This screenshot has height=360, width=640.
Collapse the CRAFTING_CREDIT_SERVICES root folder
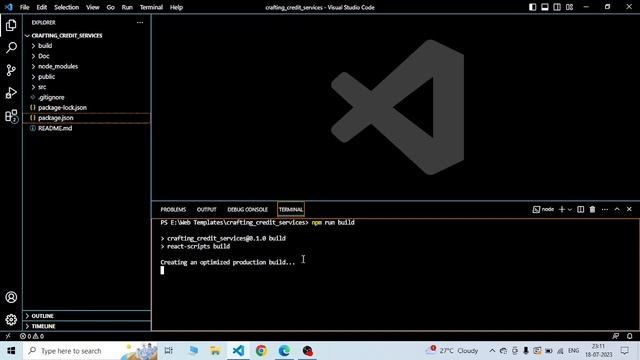(x=87, y=36)
